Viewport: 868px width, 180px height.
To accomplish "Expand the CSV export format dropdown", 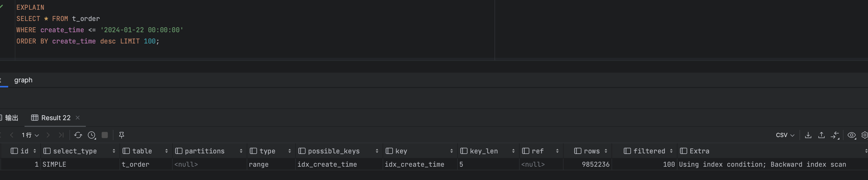I will [x=785, y=135].
